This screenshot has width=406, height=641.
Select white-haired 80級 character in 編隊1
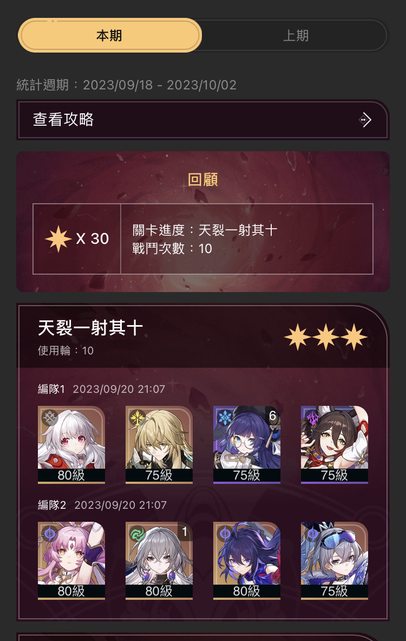click(71, 444)
